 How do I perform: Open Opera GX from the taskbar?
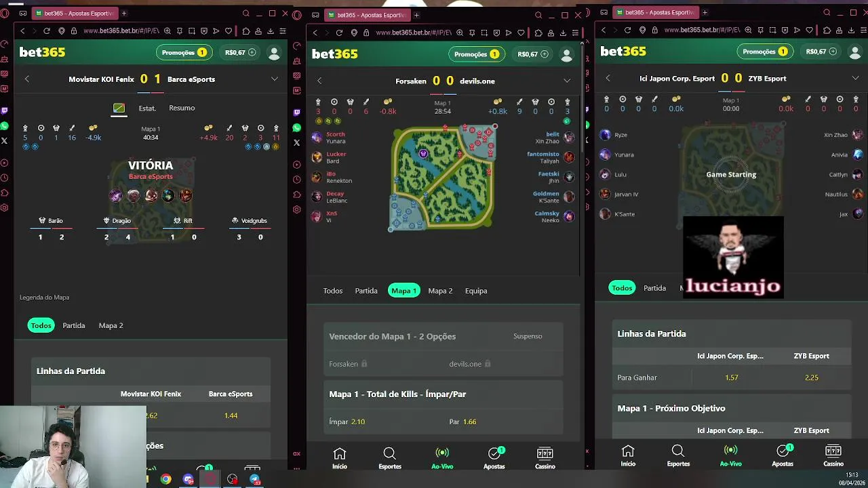point(210,479)
